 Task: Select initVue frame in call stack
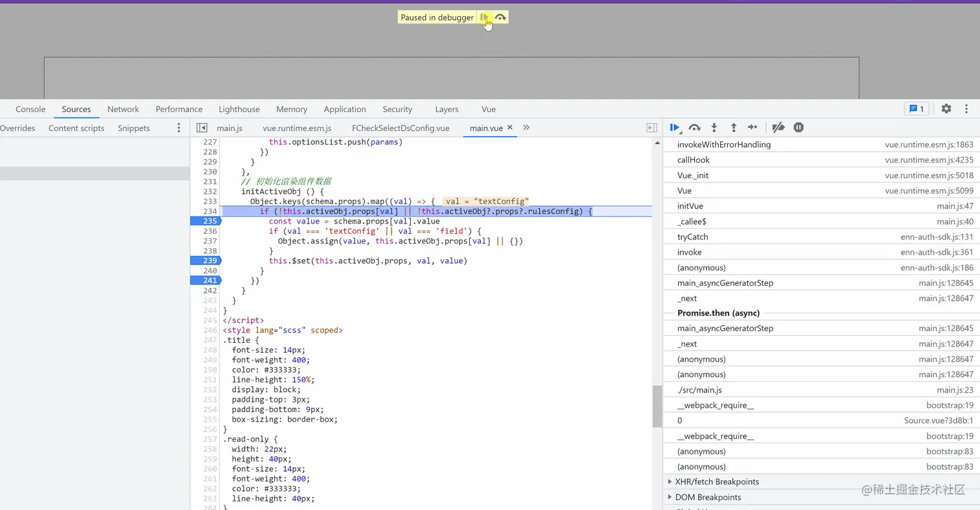690,206
